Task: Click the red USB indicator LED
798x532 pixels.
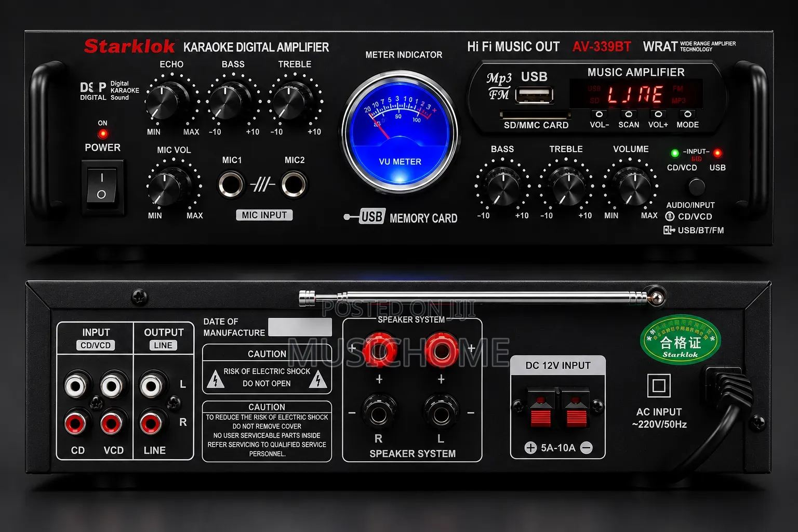Action: pos(717,153)
